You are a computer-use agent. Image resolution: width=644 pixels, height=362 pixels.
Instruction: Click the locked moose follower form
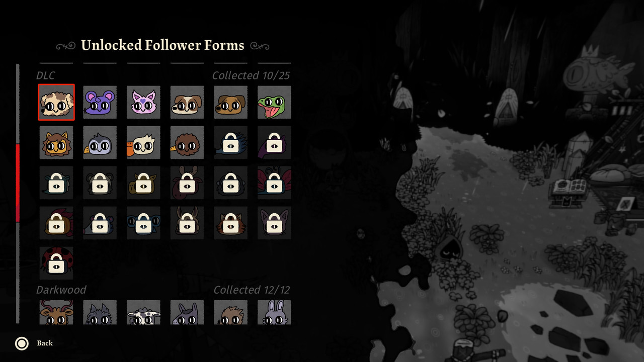[x=187, y=183]
